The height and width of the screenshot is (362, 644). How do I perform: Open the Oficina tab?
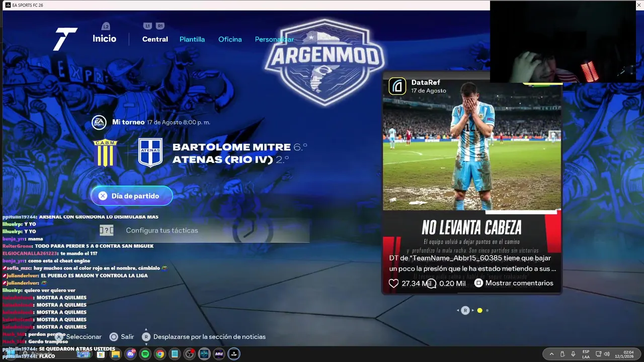tap(230, 39)
